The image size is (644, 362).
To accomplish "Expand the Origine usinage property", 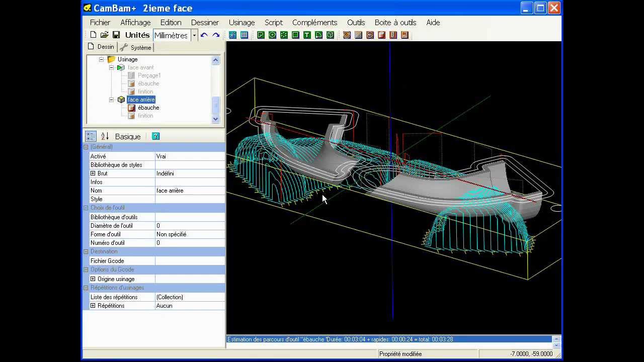I will tap(93, 279).
